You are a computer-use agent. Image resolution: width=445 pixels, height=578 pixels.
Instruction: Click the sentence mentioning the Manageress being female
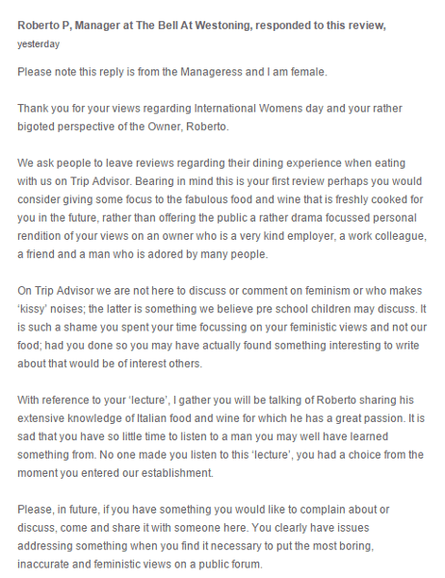pos(172,72)
